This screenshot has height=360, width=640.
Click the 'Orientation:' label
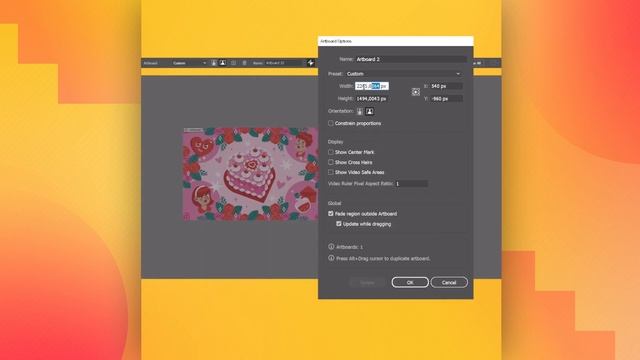[340, 111]
